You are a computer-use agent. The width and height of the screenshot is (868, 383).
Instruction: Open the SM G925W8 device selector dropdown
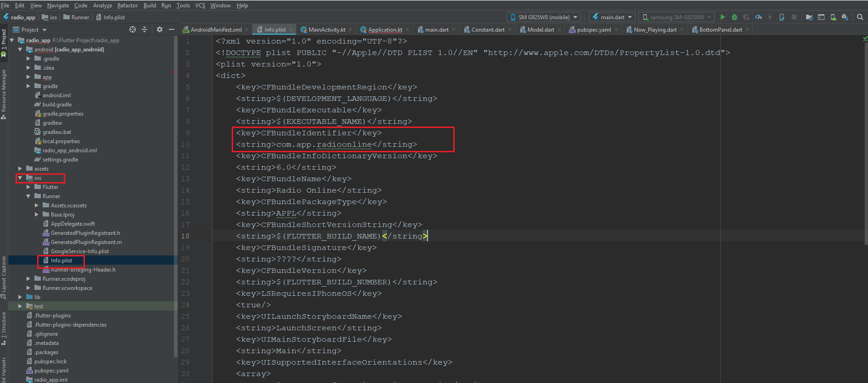544,17
